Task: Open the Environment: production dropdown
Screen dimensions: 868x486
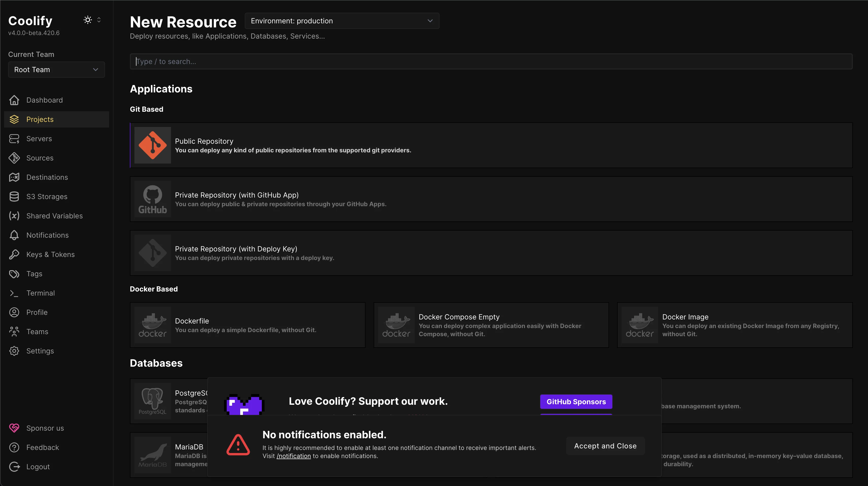Action: [342, 21]
